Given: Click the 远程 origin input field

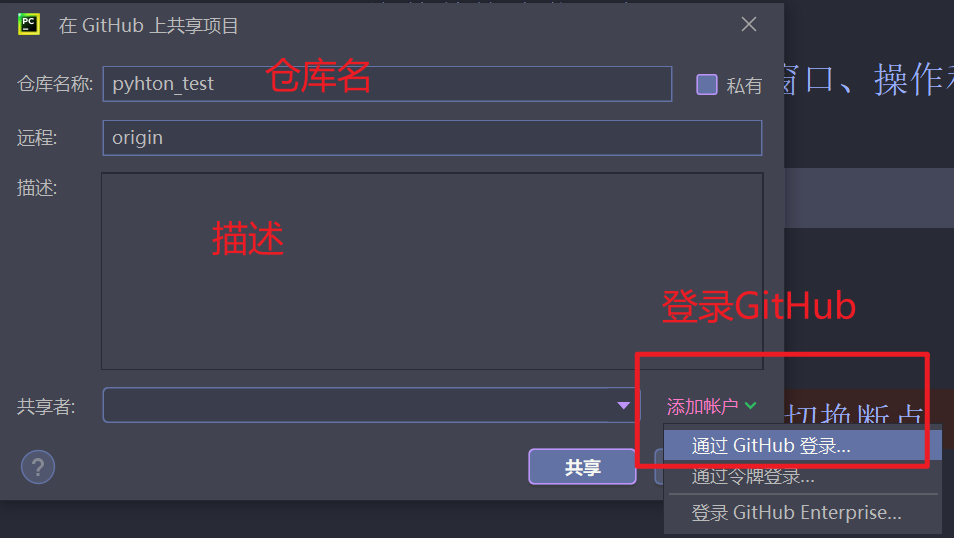Looking at the screenshot, I should coord(432,138).
